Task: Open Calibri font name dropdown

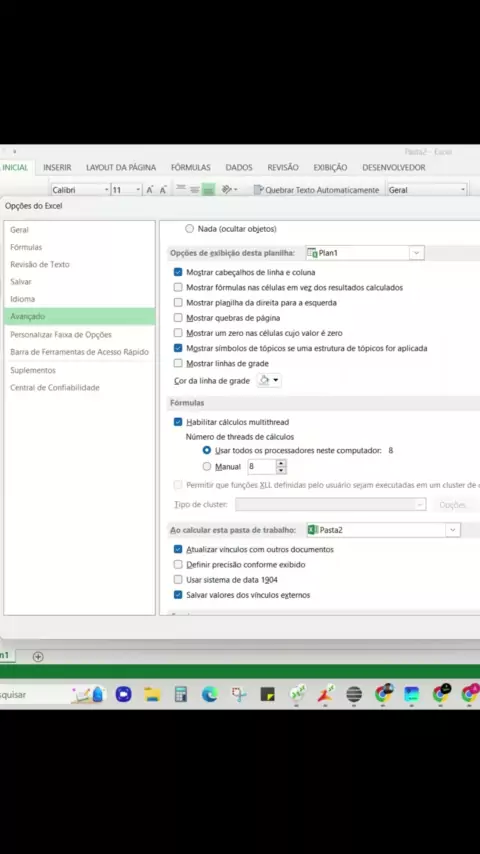Action: point(106,190)
